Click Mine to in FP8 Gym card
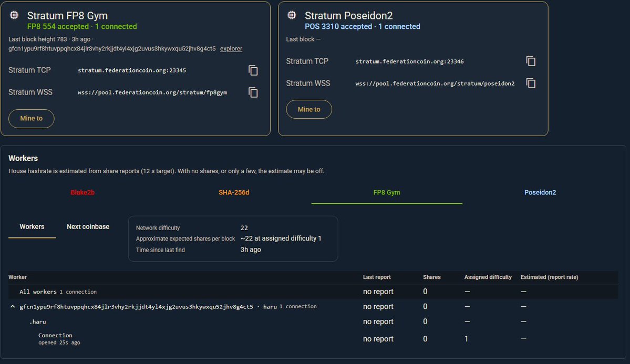 (32, 119)
